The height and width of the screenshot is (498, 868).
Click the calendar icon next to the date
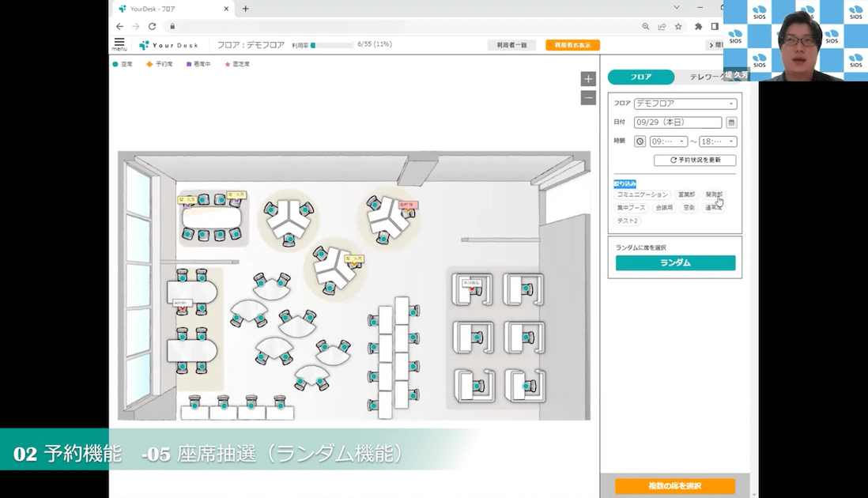732,123
